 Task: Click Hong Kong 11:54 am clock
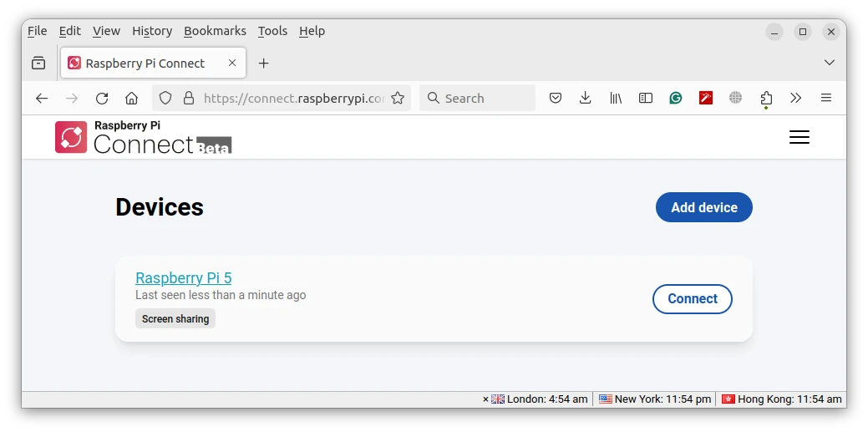(790, 399)
